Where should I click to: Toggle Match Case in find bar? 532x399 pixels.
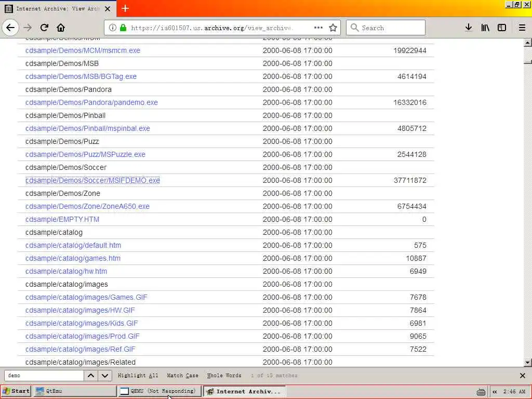182,376
